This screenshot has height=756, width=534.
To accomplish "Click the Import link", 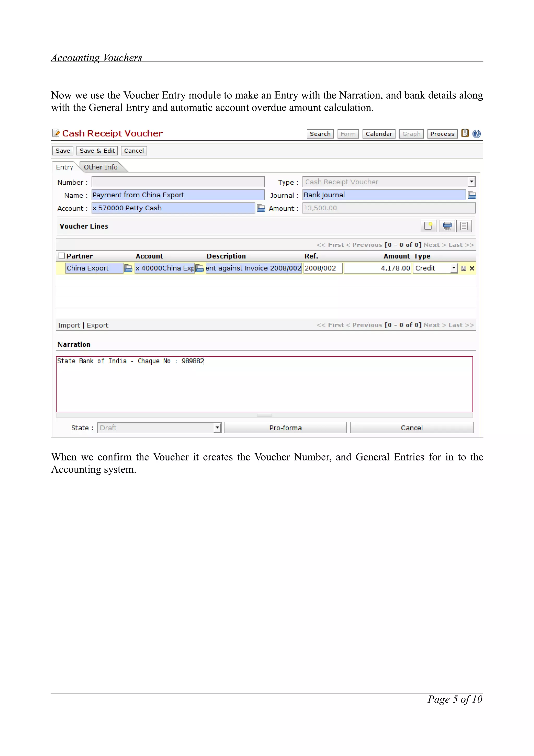I will (x=69, y=325).
